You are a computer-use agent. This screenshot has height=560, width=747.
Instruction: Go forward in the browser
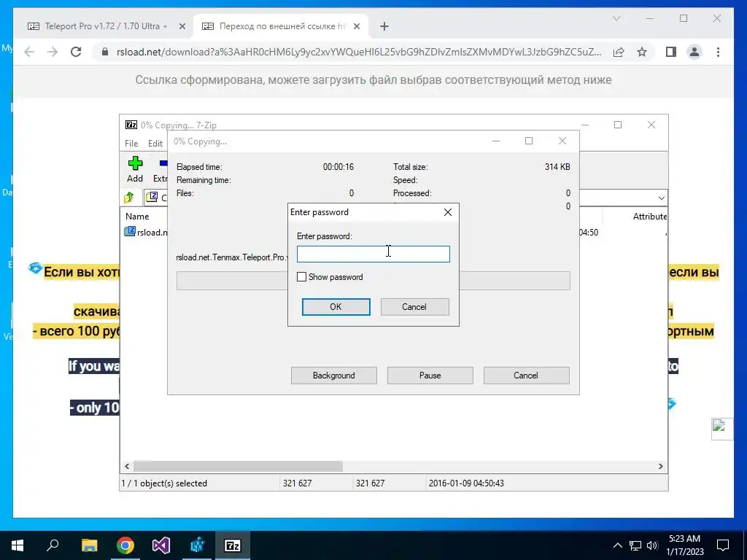tap(53, 52)
